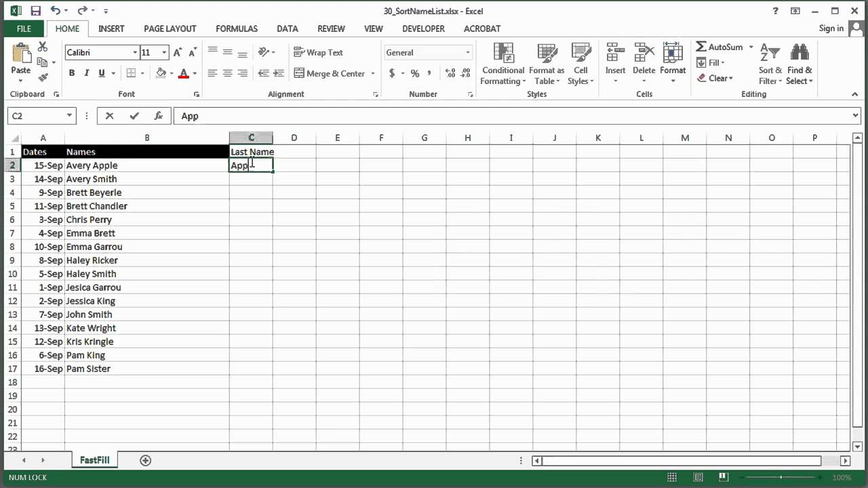Image resolution: width=868 pixels, height=488 pixels.
Task: Select cell containing Avery Smith
Action: point(146,179)
